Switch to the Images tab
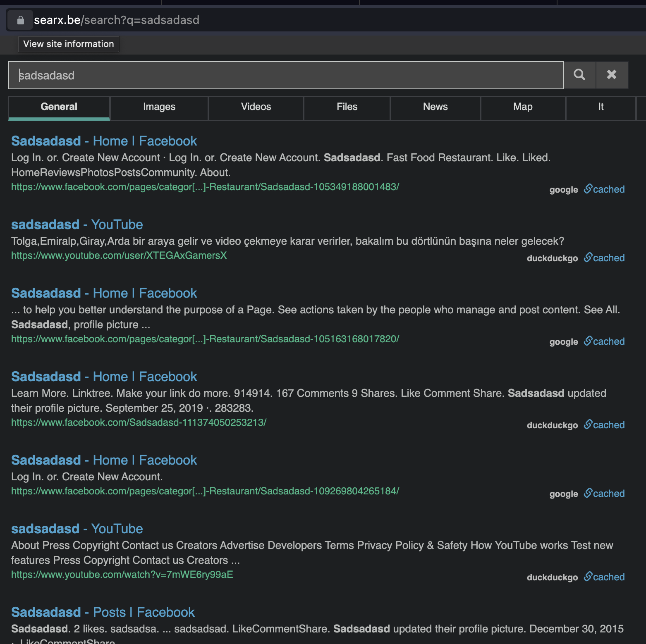This screenshot has width=646, height=644. pos(159,107)
